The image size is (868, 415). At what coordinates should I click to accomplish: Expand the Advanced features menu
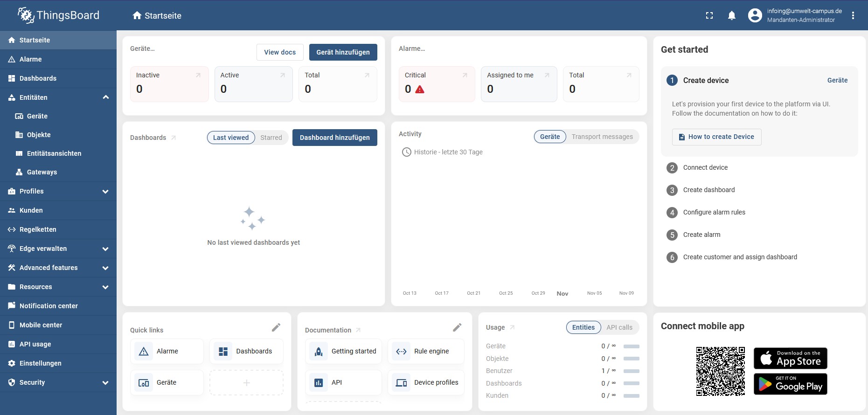point(105,268)
